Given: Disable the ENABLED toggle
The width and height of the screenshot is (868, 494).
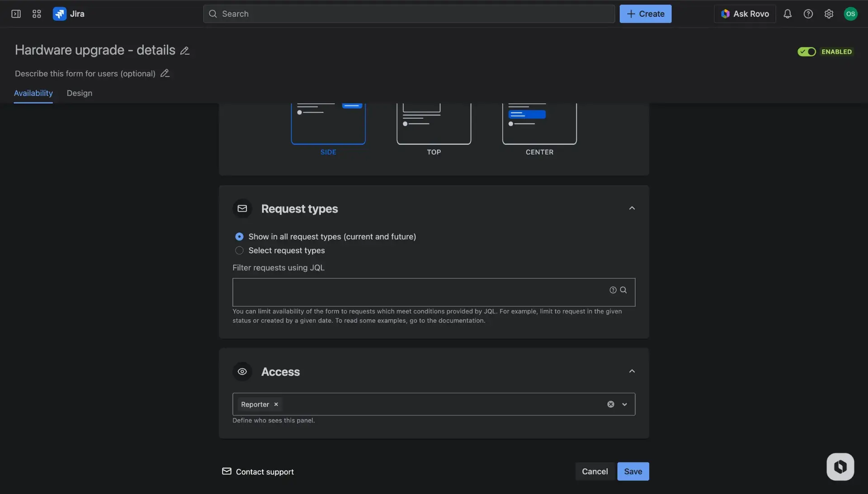Looking at the screenshot, I should pos(807,52).
